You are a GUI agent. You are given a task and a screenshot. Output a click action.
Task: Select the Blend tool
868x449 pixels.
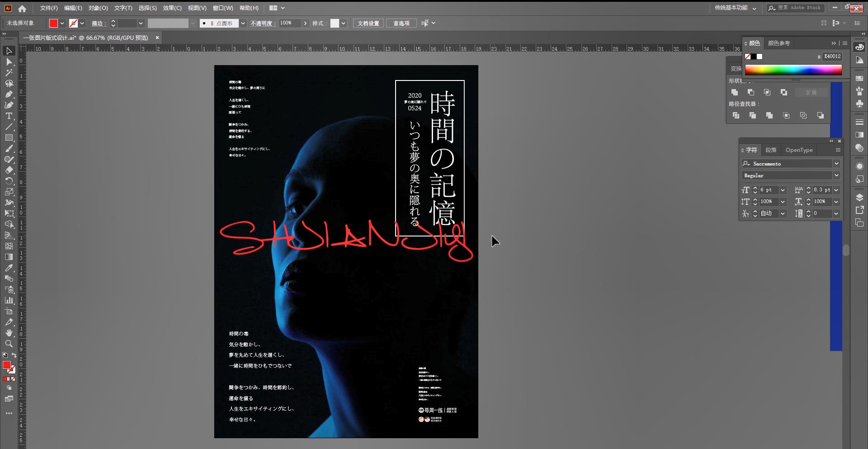(x=9, y=279)
